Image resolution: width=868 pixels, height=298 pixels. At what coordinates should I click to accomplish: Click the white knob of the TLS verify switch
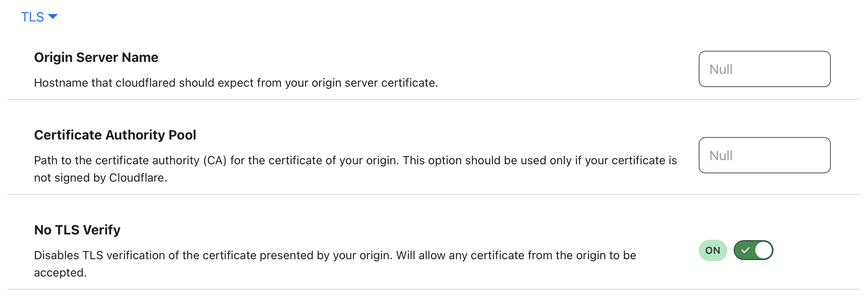tap(764, 250)
